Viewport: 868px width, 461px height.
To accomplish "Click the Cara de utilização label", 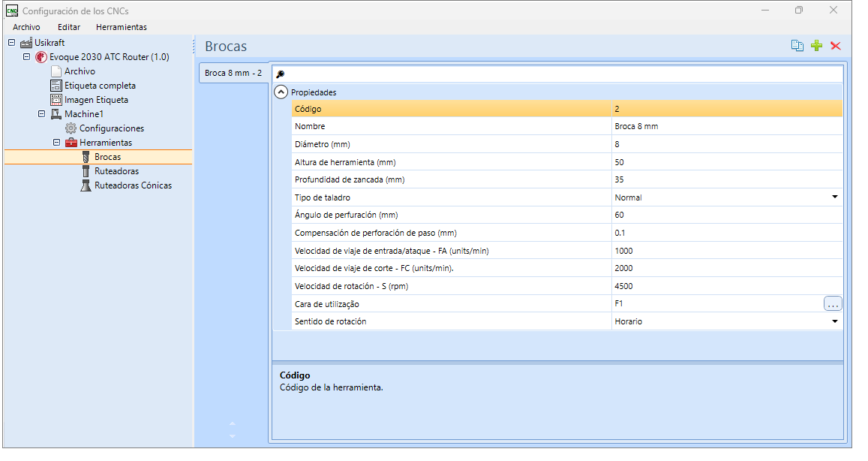I will click(x=327, y=304).
